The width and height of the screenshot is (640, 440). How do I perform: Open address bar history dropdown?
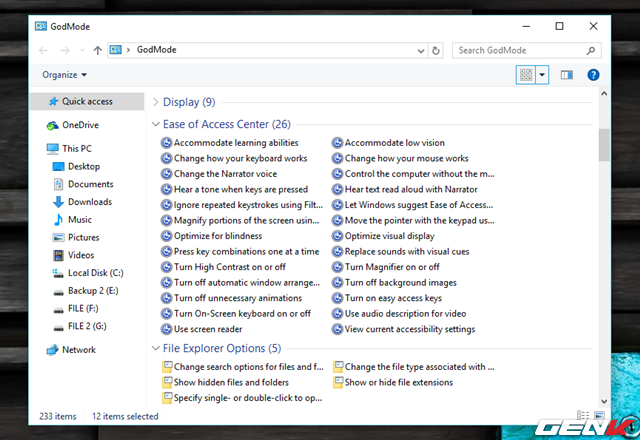[421, 51]
